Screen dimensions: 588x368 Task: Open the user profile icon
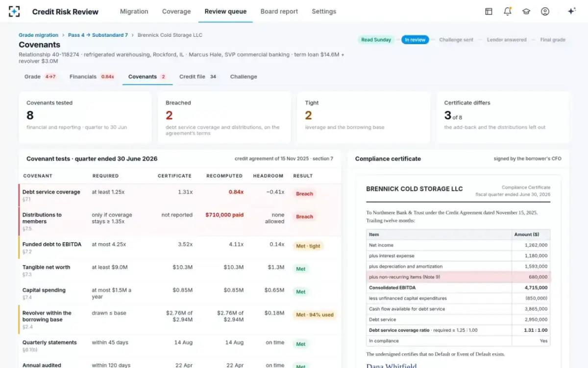click(x=545, y=11)
